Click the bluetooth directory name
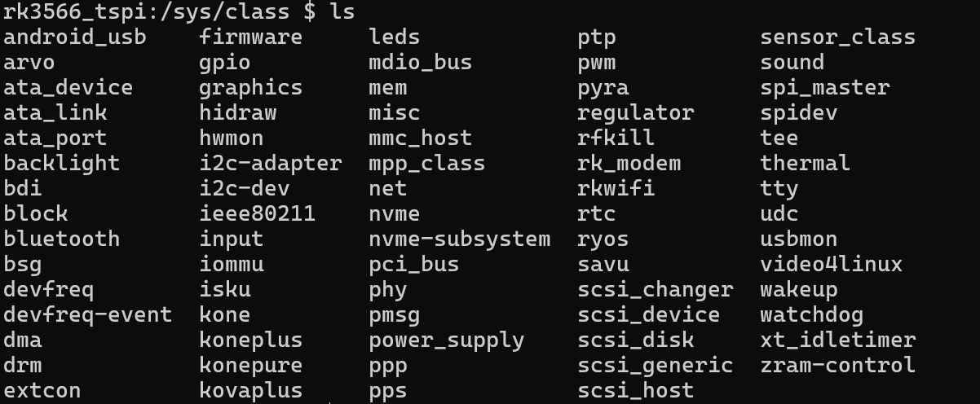980x404 pixels. click(x=62, y=239)
